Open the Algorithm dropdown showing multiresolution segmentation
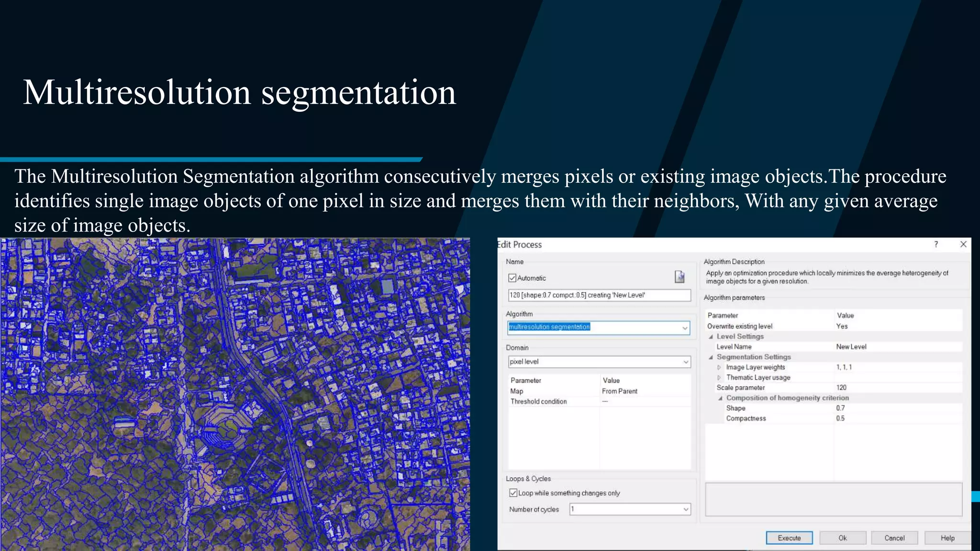This screenshot has width=980, height=551. [x=685, y=328]
